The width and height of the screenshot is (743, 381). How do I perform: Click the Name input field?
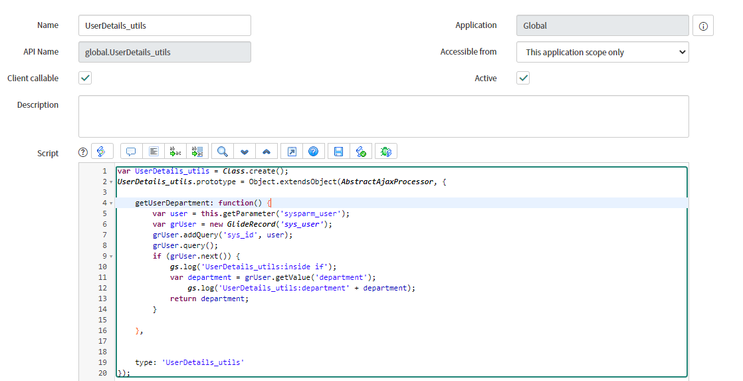pos(164,26)
